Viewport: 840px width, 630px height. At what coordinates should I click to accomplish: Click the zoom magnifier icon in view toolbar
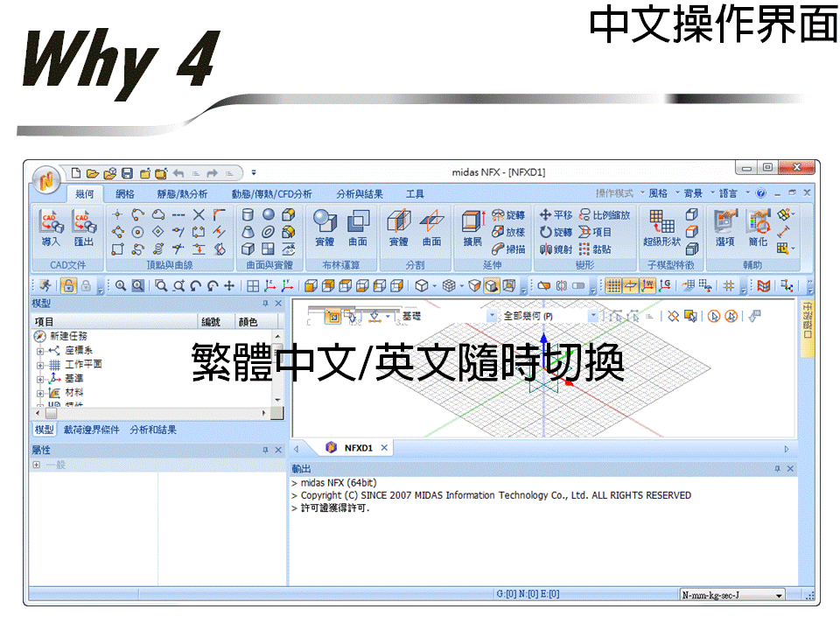[x=121, y=286]
